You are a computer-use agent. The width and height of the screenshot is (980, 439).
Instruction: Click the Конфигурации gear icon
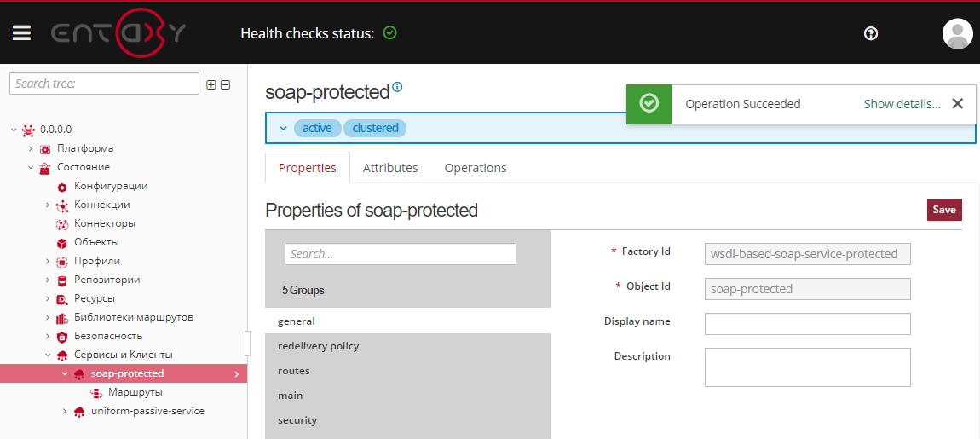62,187
